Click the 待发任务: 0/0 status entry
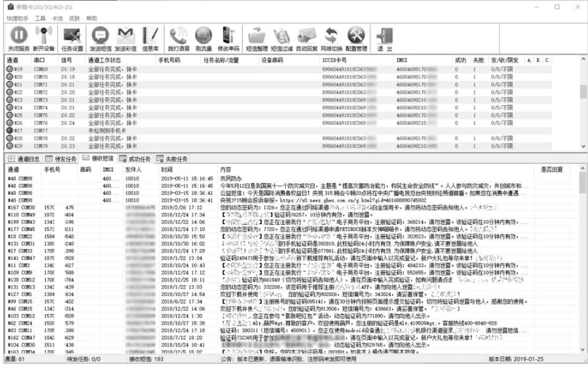Screen dimensions: 588x366 click(83, 359)
